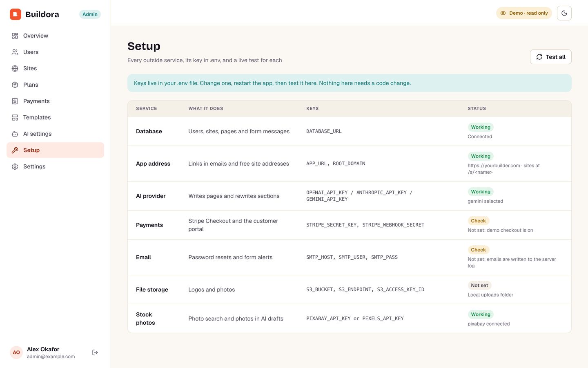This screenshot has height=368, width=588.
Task: Click the Demo read only badge text
Action: click(528, 13)
